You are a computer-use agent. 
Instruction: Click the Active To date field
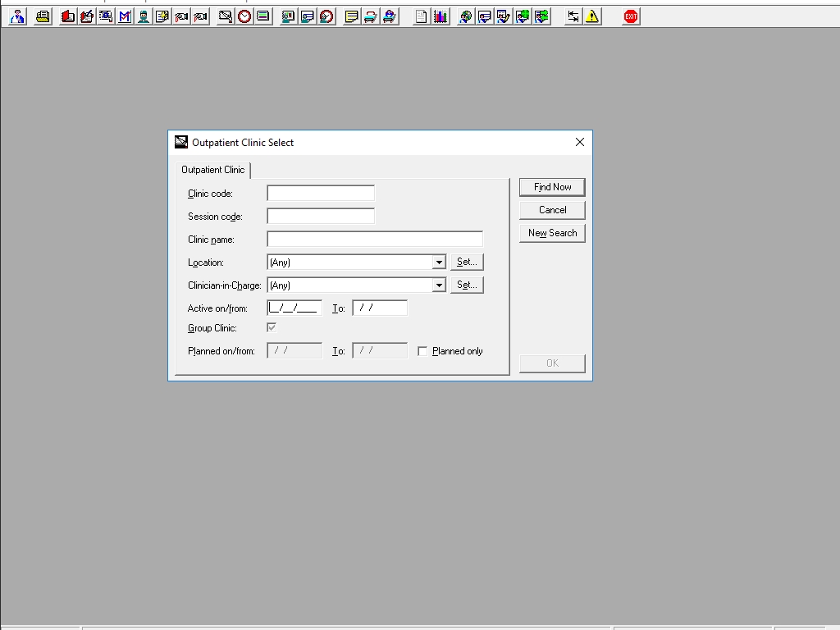(380, 308)
